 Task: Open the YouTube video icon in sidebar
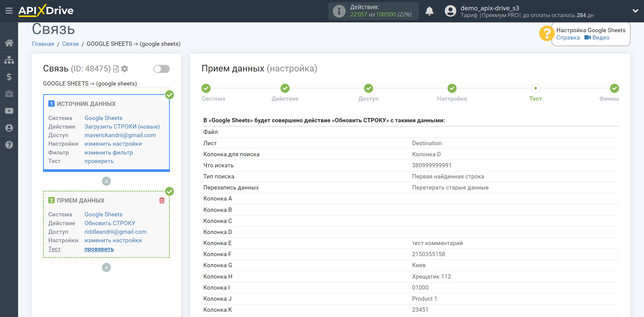click(9, 111)
